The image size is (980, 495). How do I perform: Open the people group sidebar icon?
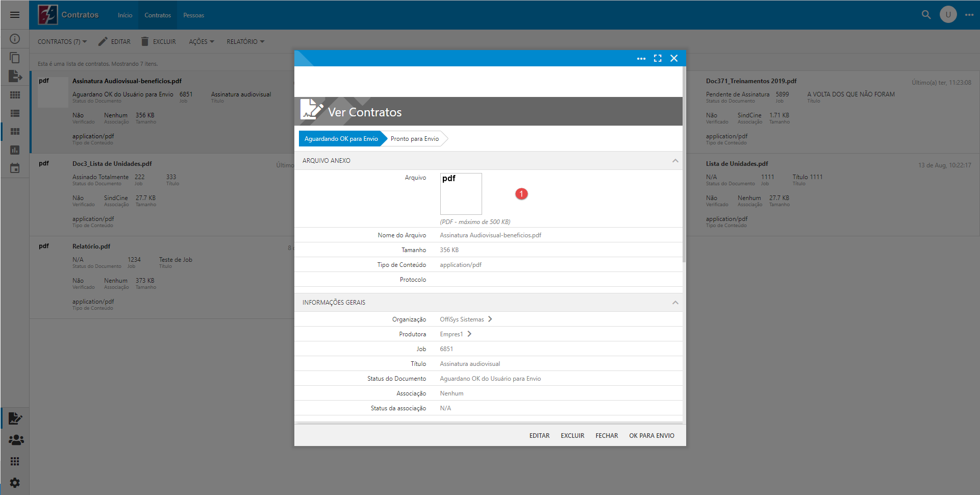[x=16, y=440]
